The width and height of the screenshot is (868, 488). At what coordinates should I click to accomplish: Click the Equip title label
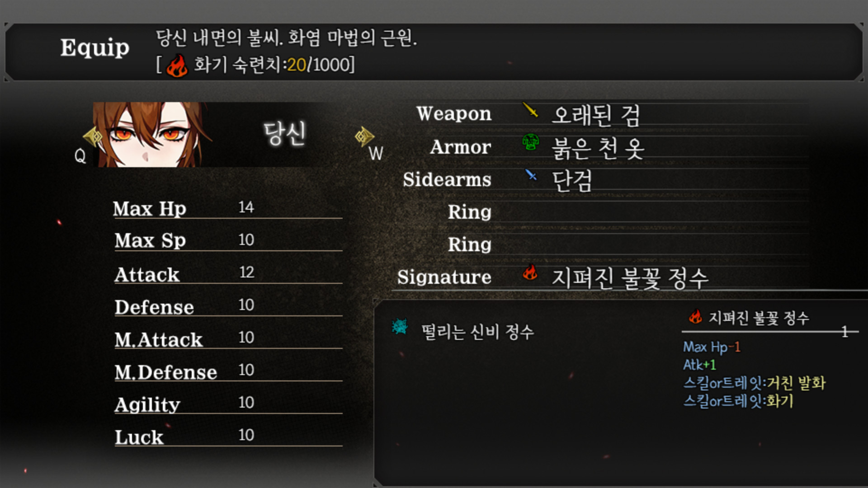pyautogui.click(x=95, y=48)
